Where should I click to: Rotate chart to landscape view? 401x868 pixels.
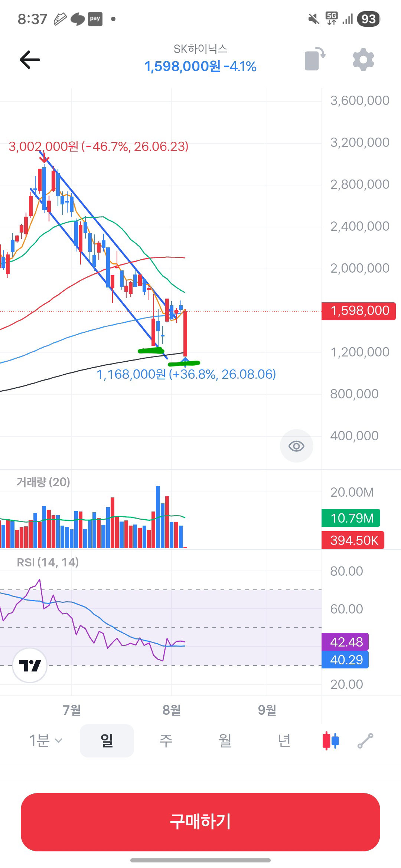(315, 59)
